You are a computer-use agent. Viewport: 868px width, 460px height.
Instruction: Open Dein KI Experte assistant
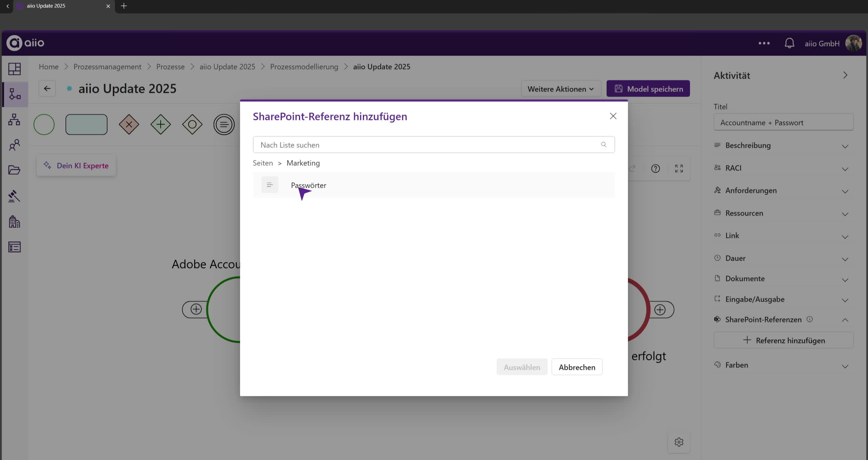(76, 165)
